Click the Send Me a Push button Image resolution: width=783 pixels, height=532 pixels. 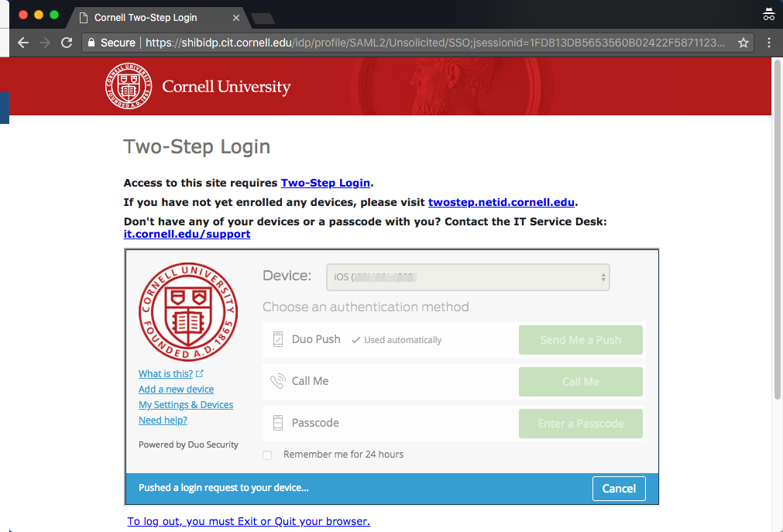580,340
